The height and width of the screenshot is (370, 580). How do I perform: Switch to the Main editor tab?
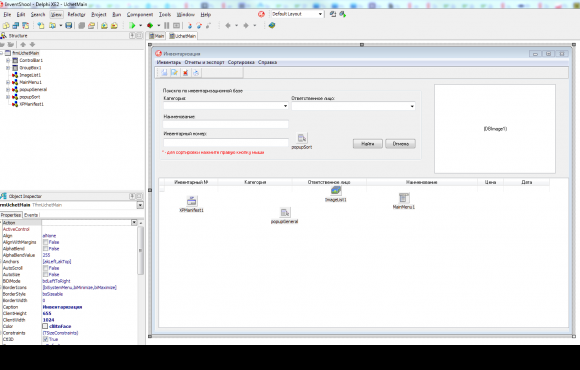pyautogui.click(x=157, y=36)
